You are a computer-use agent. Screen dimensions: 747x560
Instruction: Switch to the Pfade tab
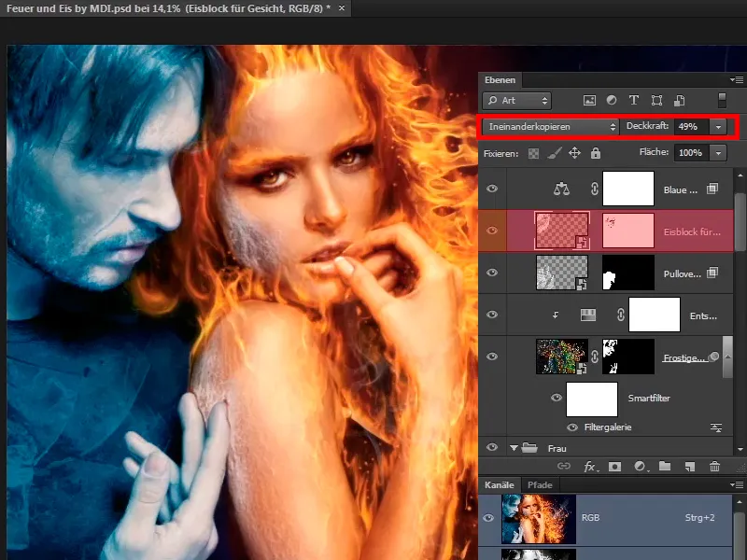pyautogui.click(x=540, y=485)
